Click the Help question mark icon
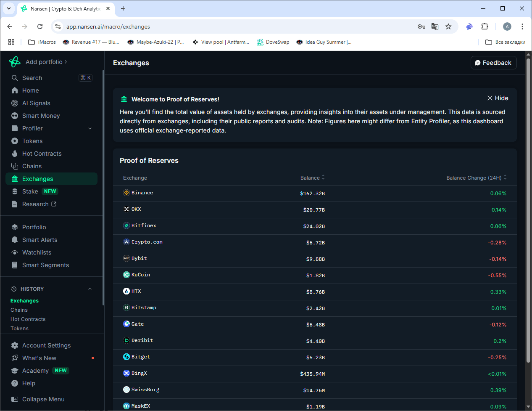 (x=15, y=383)
